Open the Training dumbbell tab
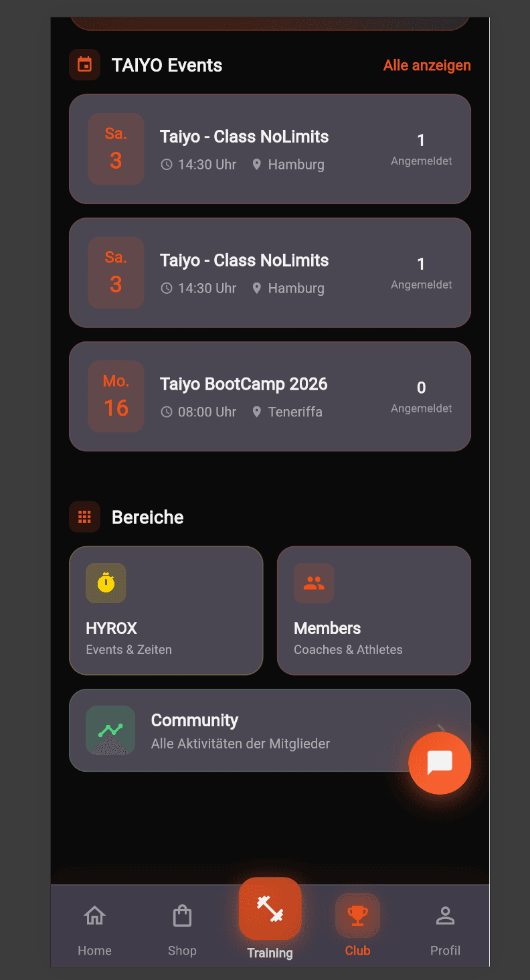Screen dimensions: 530x980 click(270, 918)
